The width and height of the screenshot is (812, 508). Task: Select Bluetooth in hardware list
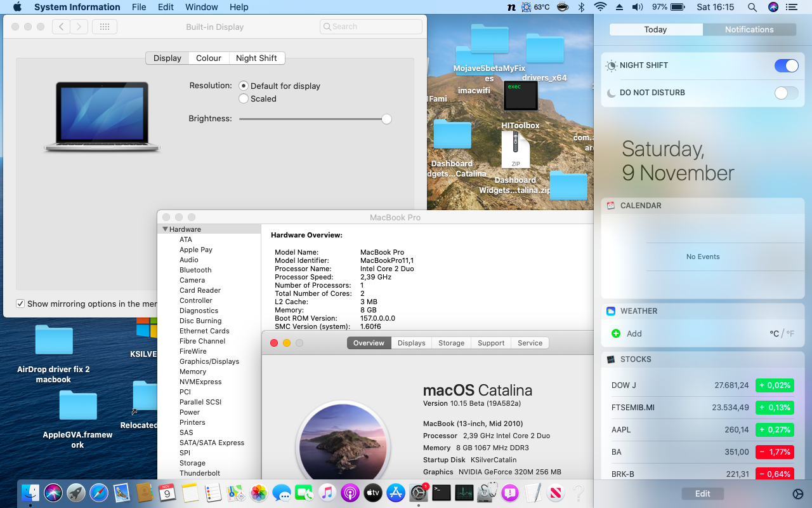pos(195,270)
